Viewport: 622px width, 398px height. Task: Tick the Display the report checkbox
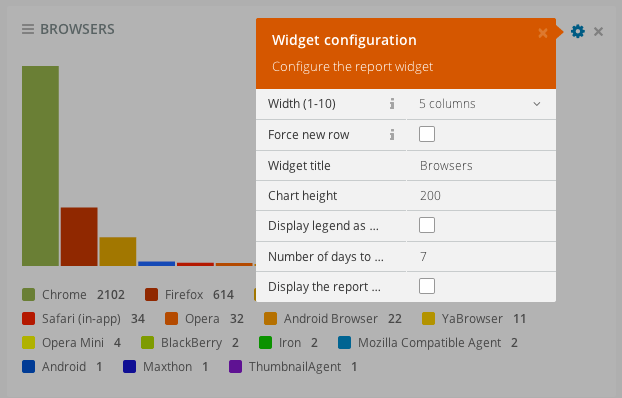(x=427, y=286)
